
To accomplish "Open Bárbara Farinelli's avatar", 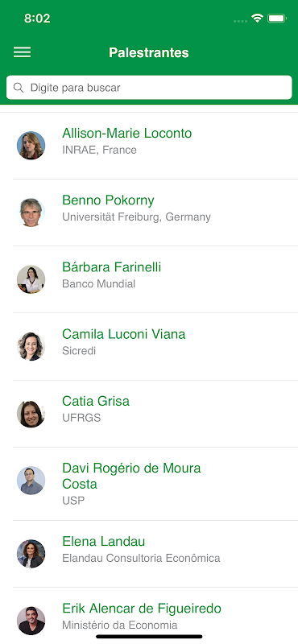I will point(31,279).
